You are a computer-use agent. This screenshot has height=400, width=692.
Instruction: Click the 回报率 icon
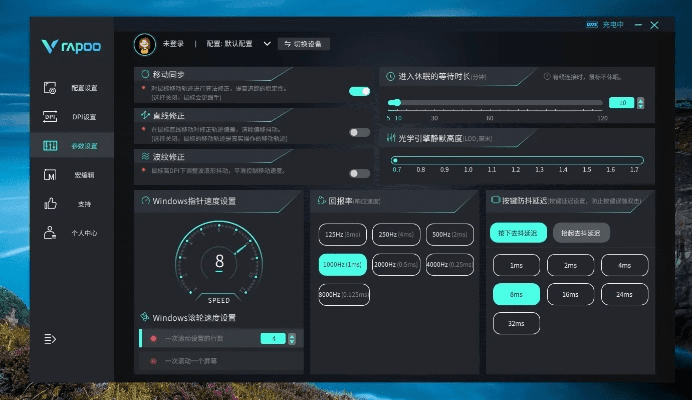(x=322, y=201)
